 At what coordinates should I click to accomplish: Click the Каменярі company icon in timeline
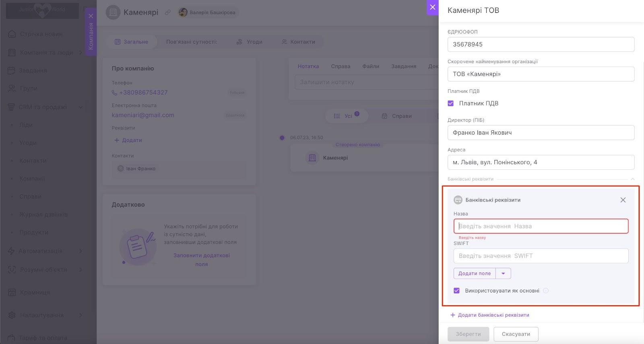[312, 158]
